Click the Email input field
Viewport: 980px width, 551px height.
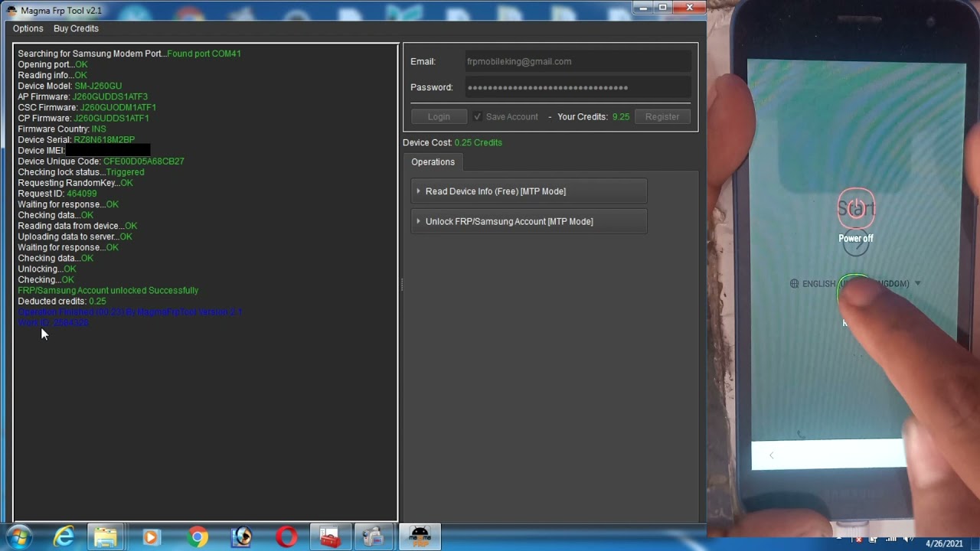click(x=578, y=61)
